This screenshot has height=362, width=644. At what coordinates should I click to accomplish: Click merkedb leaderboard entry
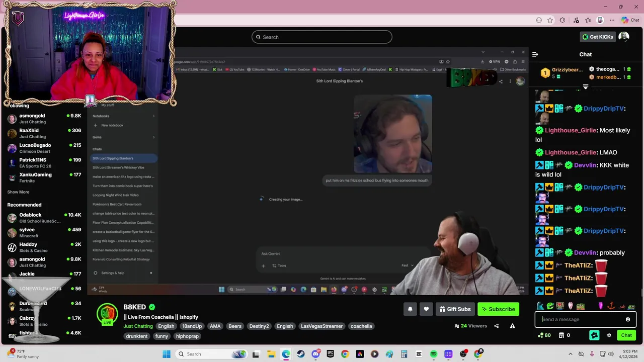pyautogui.click(x=610, y=77)
